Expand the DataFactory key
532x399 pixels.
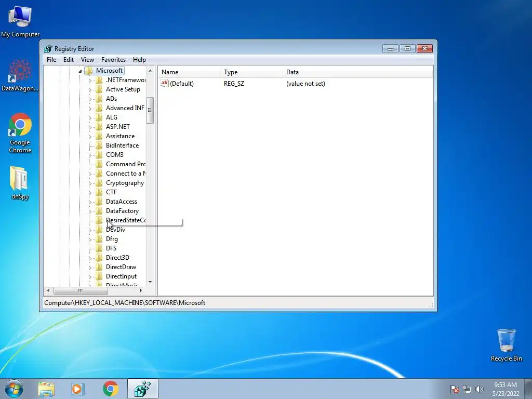pyautogui.click(x=90, y=211)
